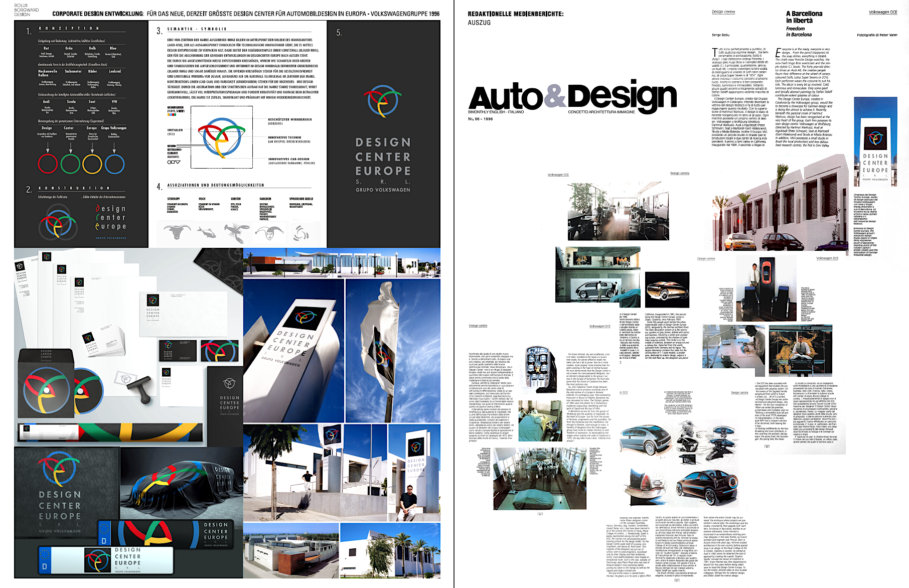Viewport: 909px width, 588px height.
Task: Select the 'SEMANTIK - SYMBOLIK' section heading
Action: coord(197,29)
